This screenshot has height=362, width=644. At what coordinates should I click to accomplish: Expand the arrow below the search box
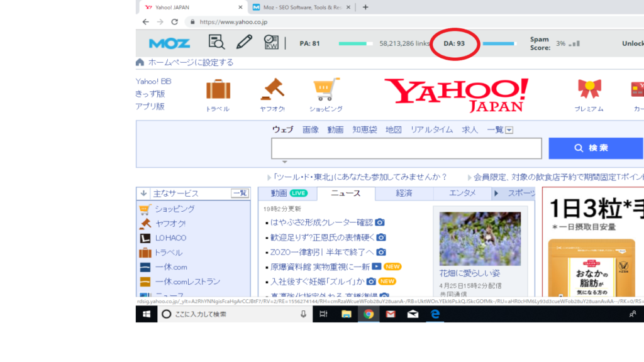coord(284,162)
